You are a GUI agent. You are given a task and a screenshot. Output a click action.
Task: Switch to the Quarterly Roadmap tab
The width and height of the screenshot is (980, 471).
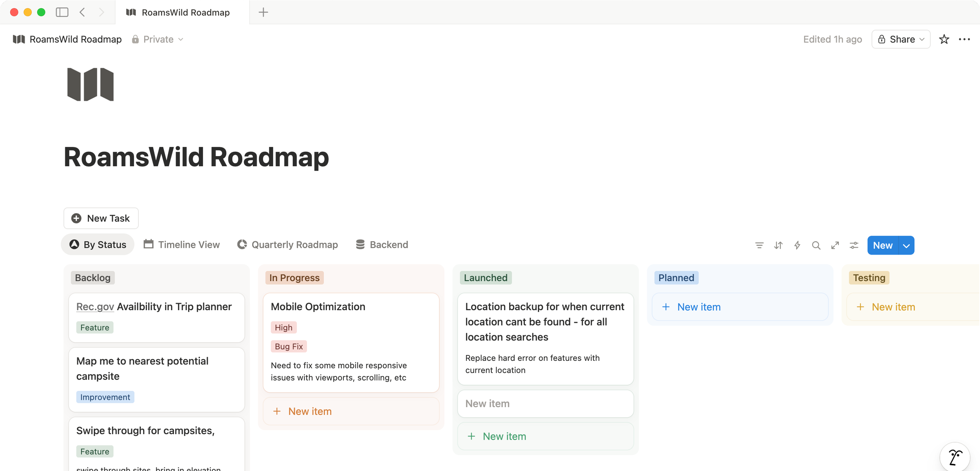point(288,244)
